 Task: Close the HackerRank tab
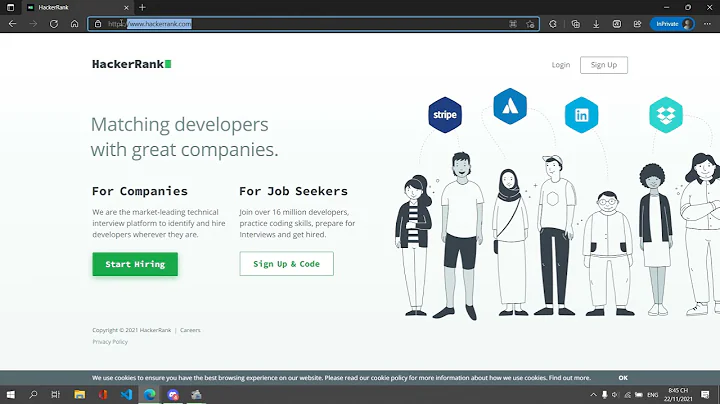point(126,7)
